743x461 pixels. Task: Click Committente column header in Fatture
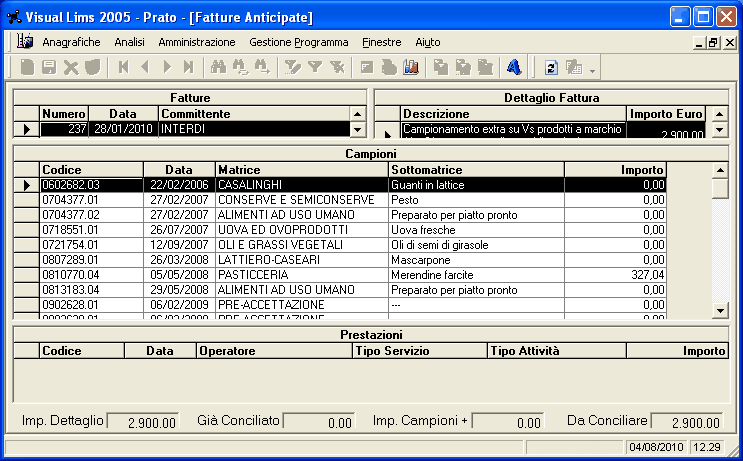(x=254, y=114)
